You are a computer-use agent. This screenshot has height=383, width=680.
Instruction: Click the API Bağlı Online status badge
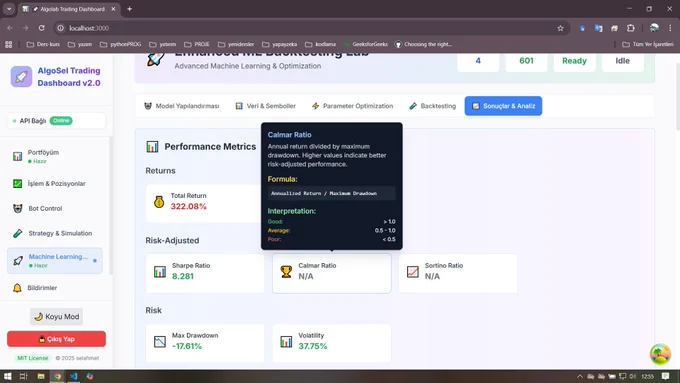pos(61,121)
